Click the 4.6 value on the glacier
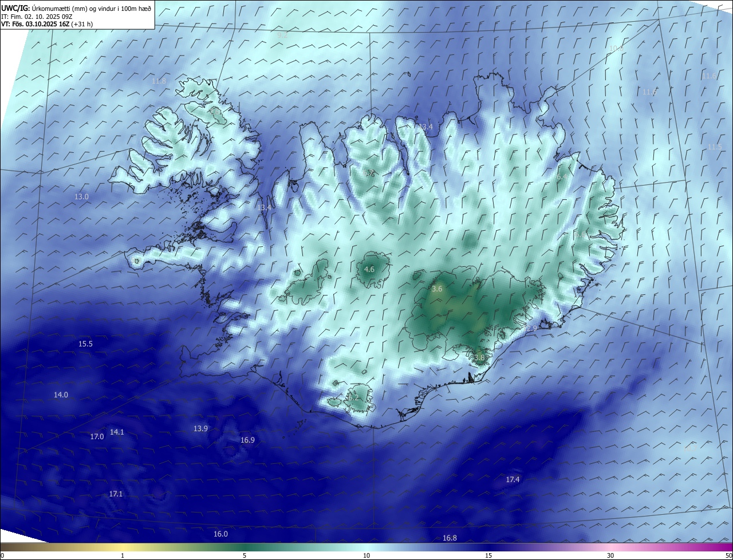The width and height of the screenshot is (733, 560). [x=369, y=270]
